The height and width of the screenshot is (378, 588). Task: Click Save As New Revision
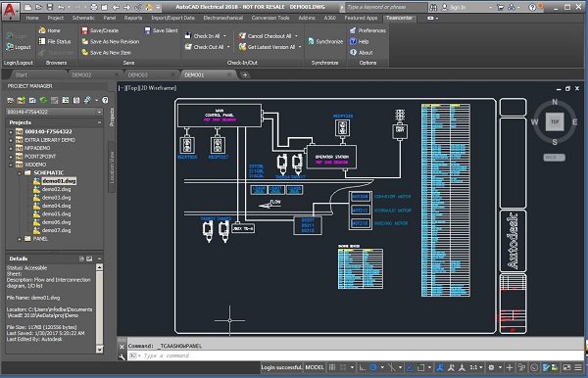pos(110,41)
